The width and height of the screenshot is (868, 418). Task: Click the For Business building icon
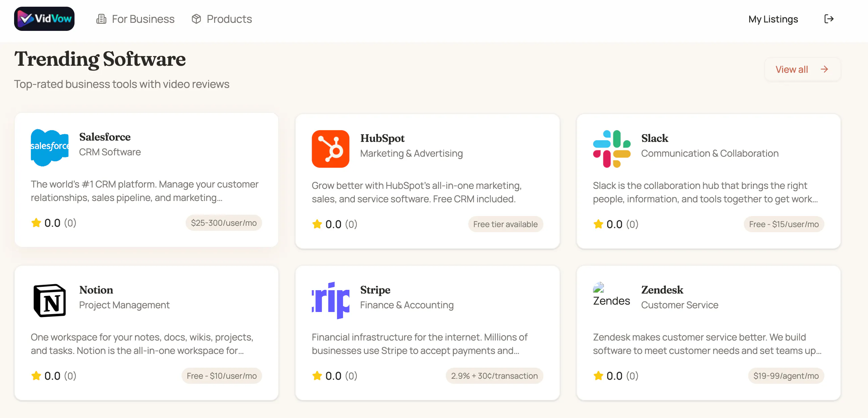[x=101, y=19]
